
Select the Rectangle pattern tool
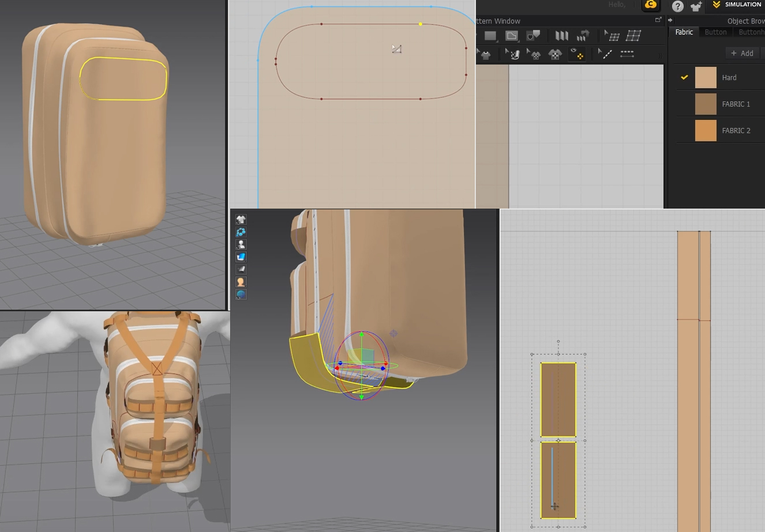coord(490,36)
